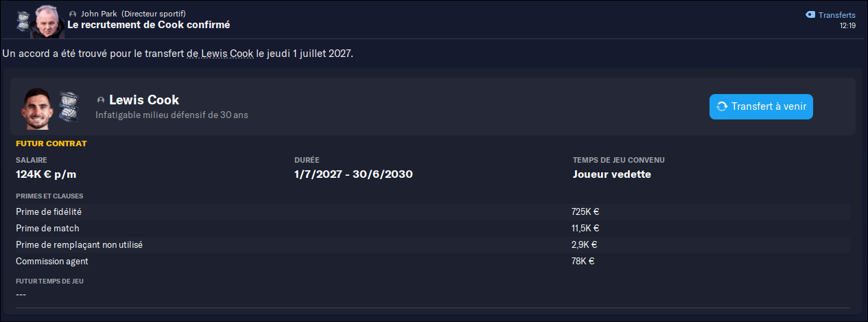Viewport: 868px width, 322px height.
Task: Click the person icon before the Lewis Cook name
Action: pyautogui.click(x=101, y=100)
